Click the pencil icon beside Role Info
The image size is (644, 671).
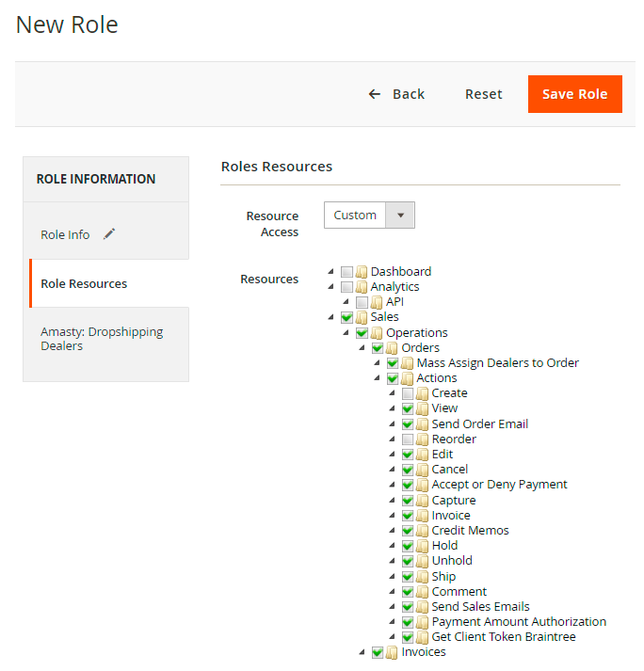pos(109,234)
